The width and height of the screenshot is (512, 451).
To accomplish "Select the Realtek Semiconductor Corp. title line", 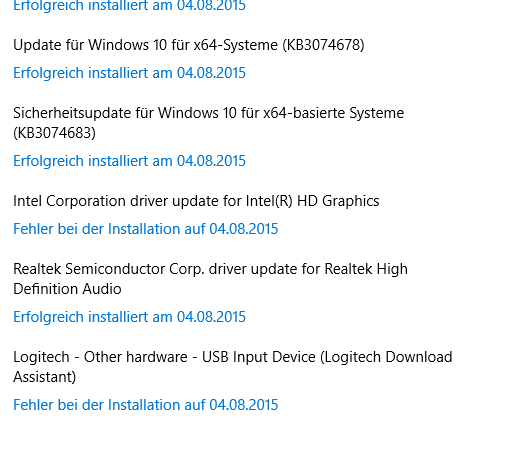I will pos(210,269).
